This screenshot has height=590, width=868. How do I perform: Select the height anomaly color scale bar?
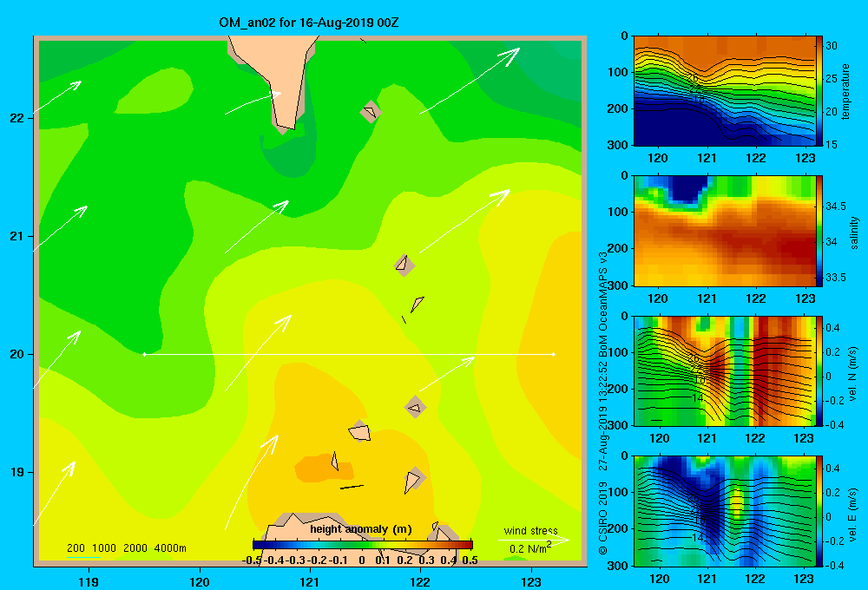(363, 545)
